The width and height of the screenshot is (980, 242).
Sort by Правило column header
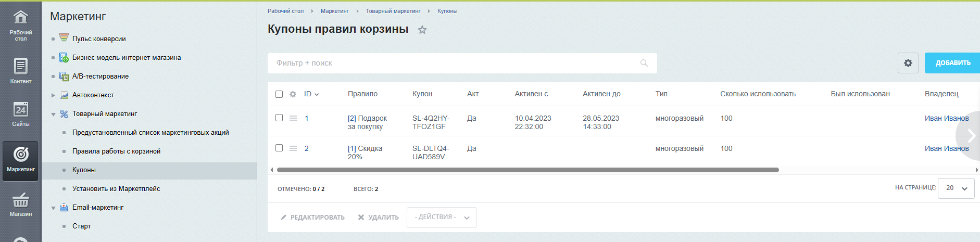(362, 94)
